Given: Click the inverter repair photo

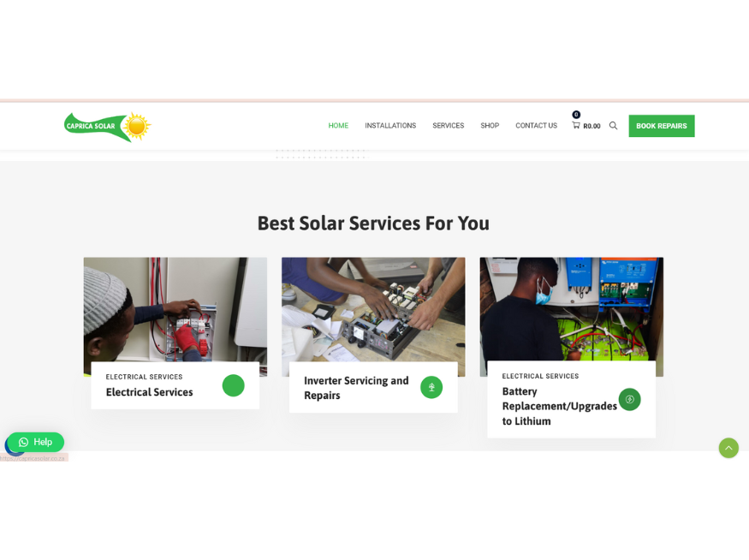Looking at the screenshot, I should [373, 310].
